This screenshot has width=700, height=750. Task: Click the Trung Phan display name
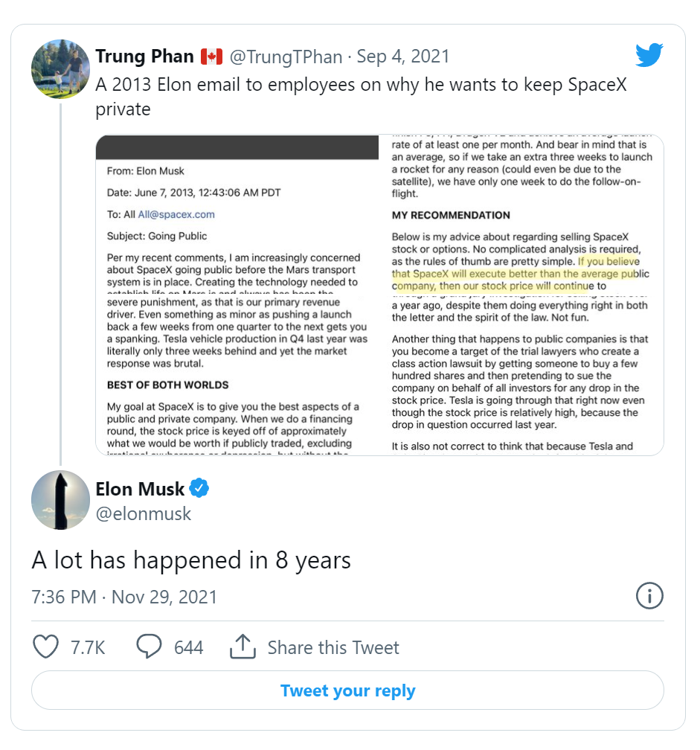(x=144, y=57)
